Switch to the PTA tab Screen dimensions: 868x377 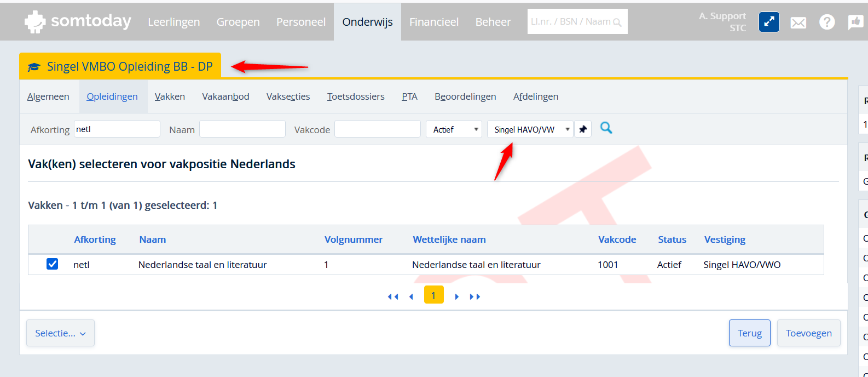click(409, 96)
